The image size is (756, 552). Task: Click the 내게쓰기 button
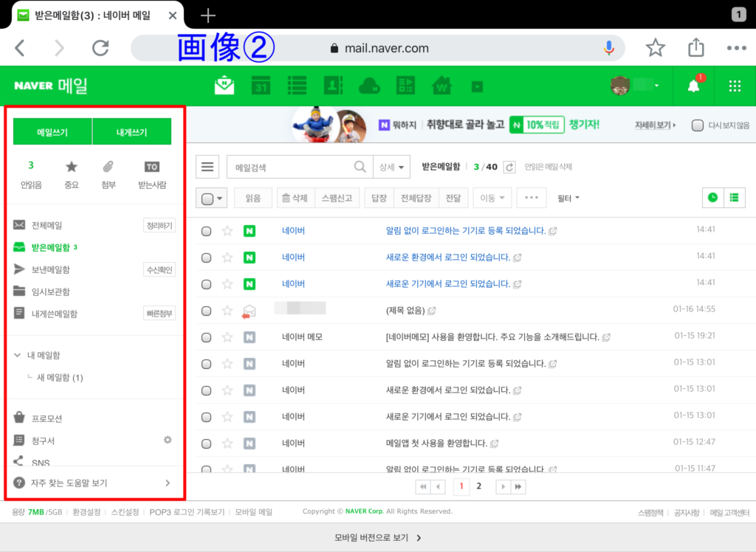[131, 131]
